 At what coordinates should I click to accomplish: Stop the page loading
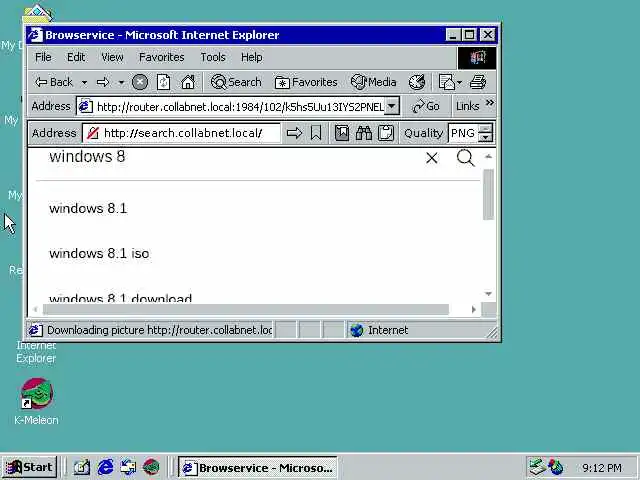point(140,82)
